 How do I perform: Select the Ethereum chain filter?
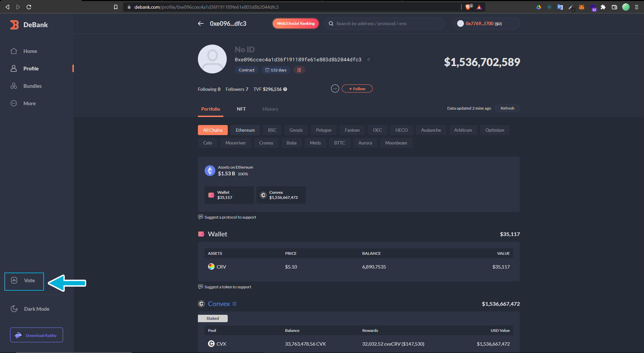[x=245, y=130]
